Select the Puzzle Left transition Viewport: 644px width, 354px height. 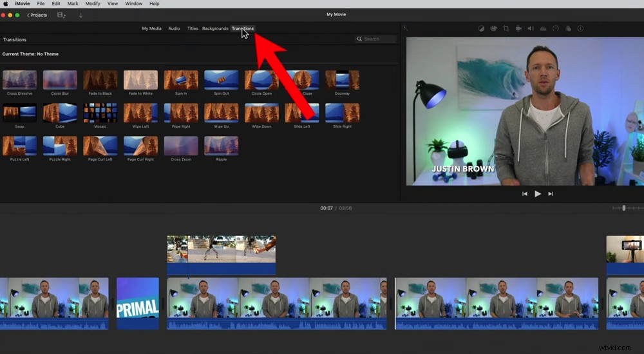point(20,146)
